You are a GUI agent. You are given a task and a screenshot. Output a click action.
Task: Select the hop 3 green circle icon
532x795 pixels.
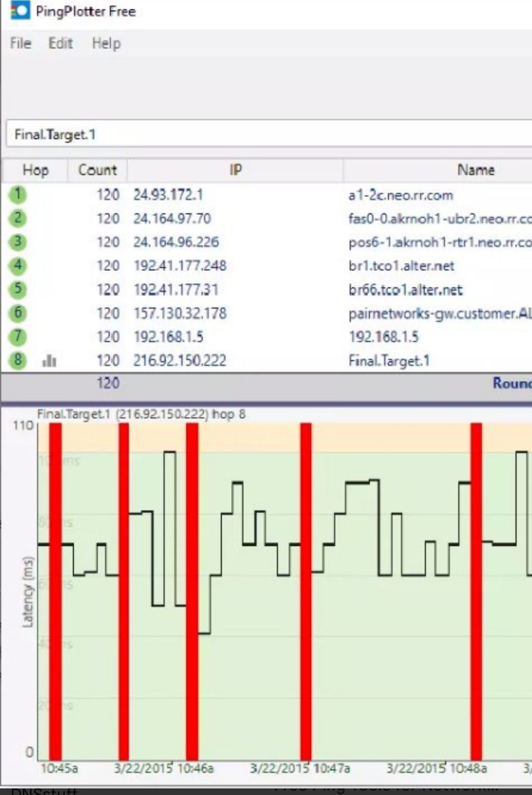pyautogui.click(x=18, y=242)
